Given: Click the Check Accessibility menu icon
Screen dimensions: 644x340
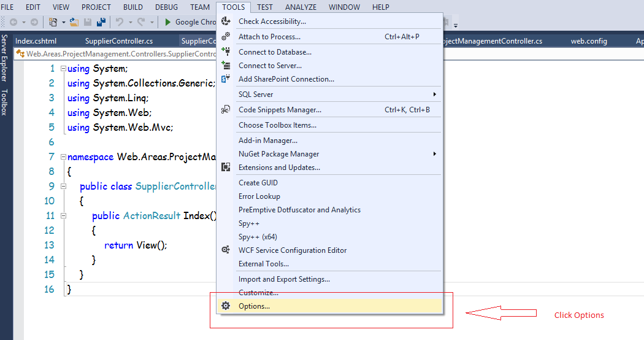Looking at the screenshot, I should (x=226, y=21).
